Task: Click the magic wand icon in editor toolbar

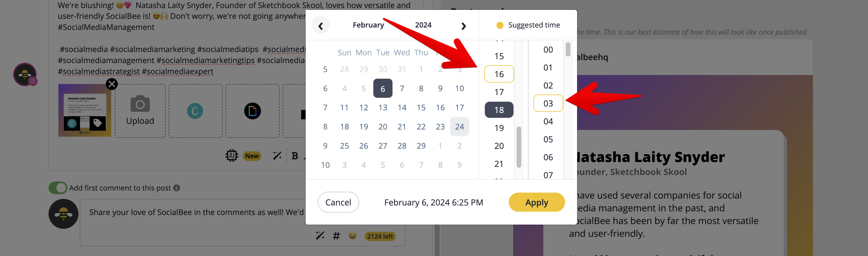Action: tap(277, 156)
